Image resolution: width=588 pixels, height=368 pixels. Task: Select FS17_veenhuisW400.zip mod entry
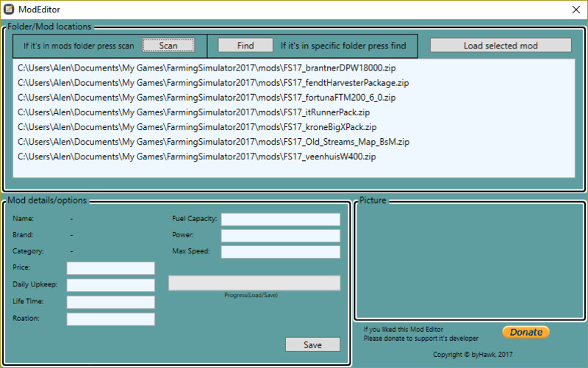197,156
